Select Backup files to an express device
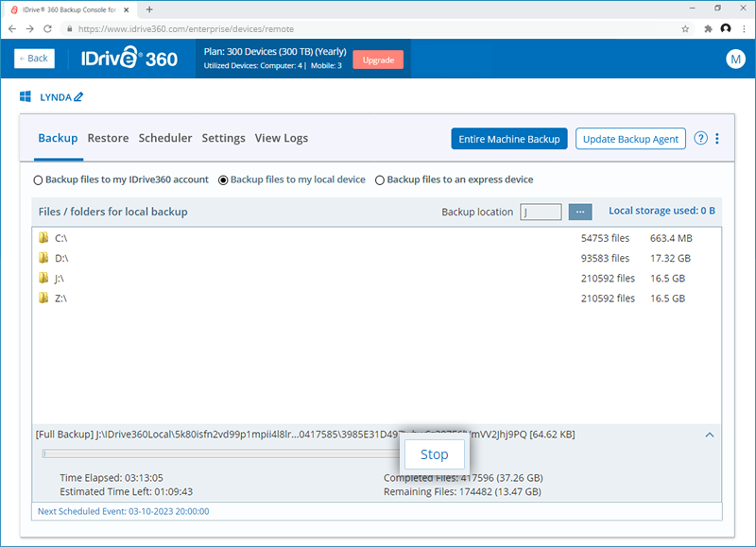The width and height of the screenshot is (756, 547). [380, 180]
